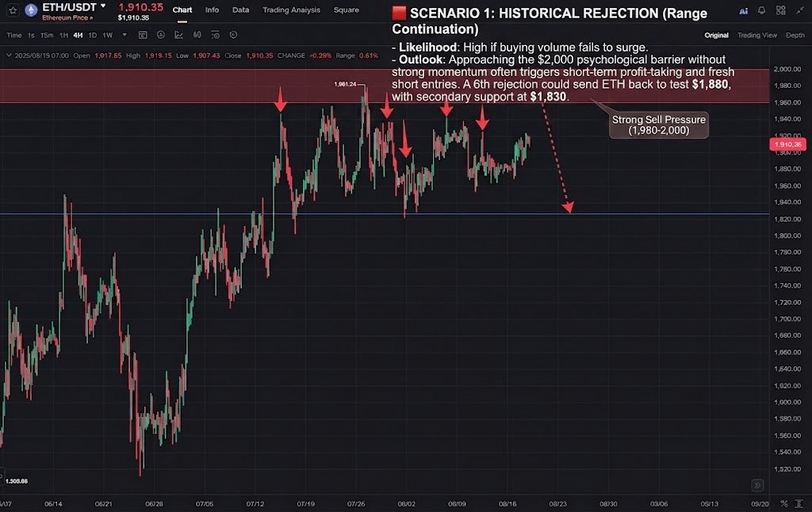Open the multi-chart grid layout icon
Screen dimensions: 812x512
pyautogui.click(x=780, y=10)
